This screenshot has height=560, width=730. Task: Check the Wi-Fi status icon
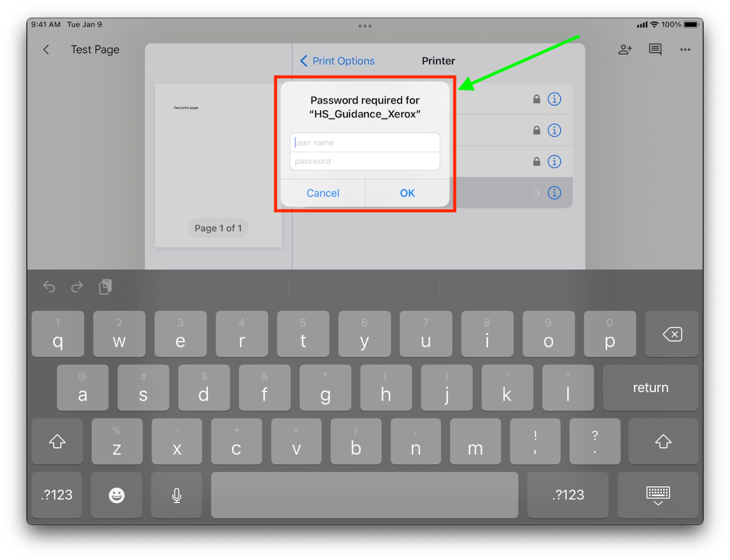[x=654, y=24]
